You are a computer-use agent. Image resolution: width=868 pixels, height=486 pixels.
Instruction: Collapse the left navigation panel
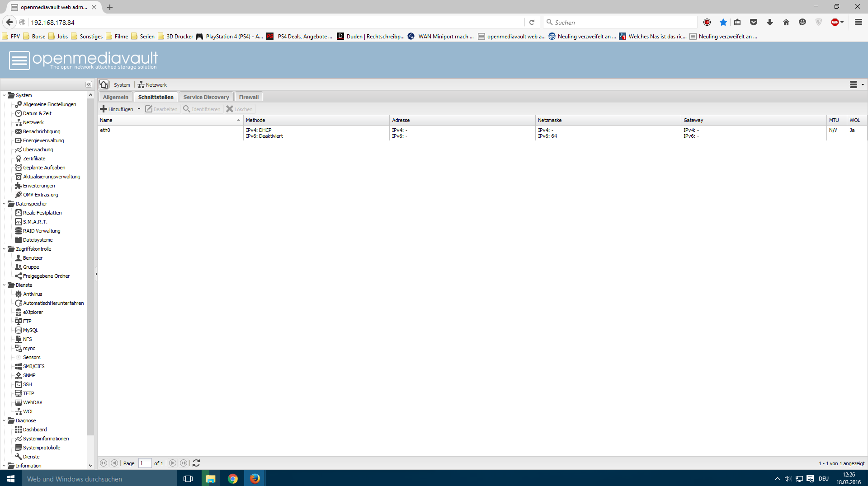89,84
